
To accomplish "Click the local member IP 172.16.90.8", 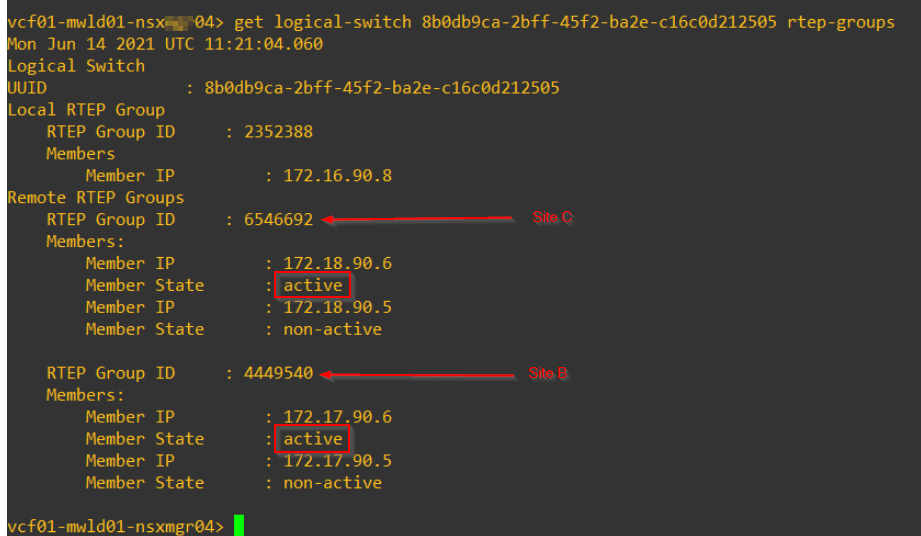I will (338, 176).
